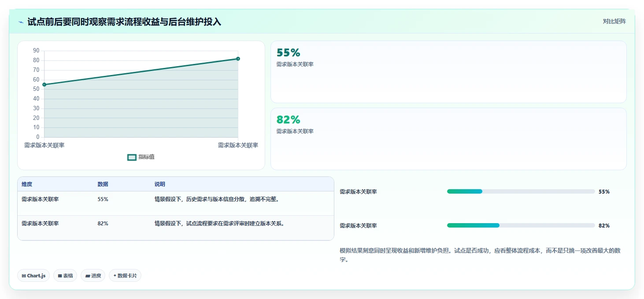
Task: Click the 数据 column header
Action: pos(103,184)
